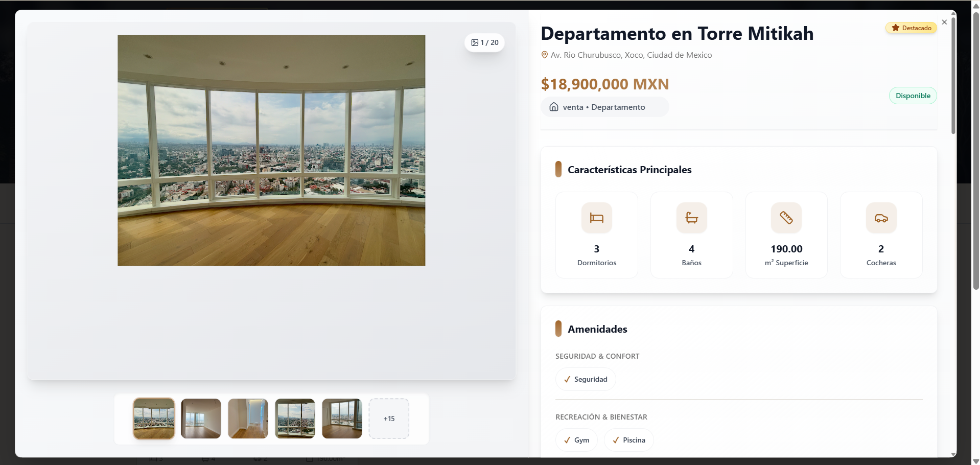
Task: Click the SEGURIDAD & CONFORT label
Action: click(597, 356)
